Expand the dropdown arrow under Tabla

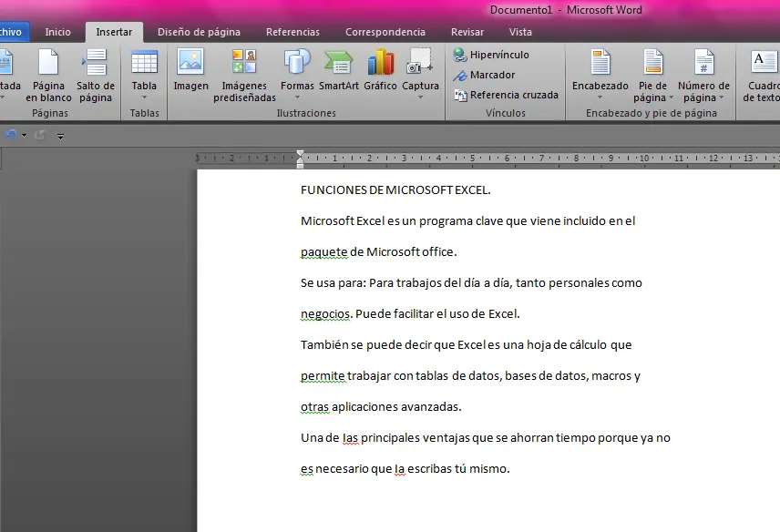point(144,97)
